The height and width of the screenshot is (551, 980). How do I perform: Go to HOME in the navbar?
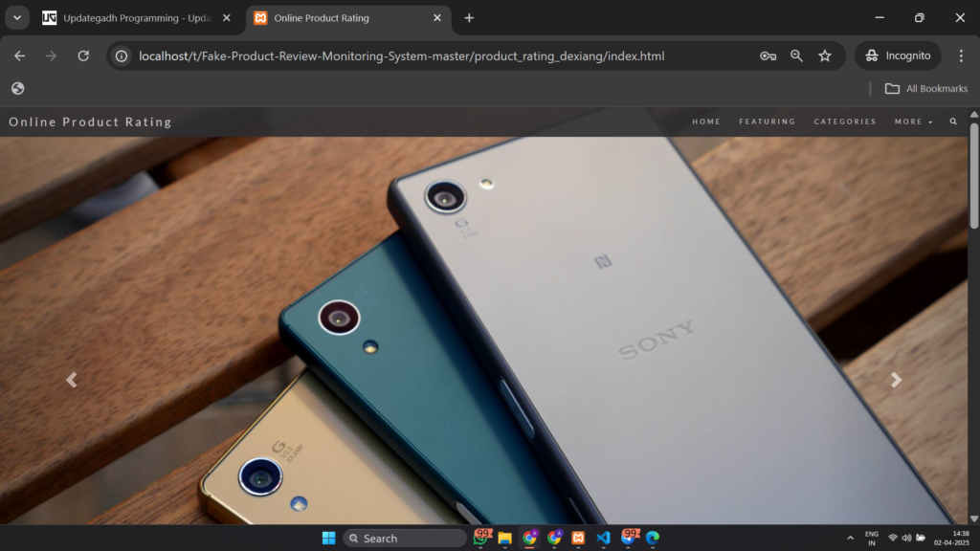tap(706, 121)
